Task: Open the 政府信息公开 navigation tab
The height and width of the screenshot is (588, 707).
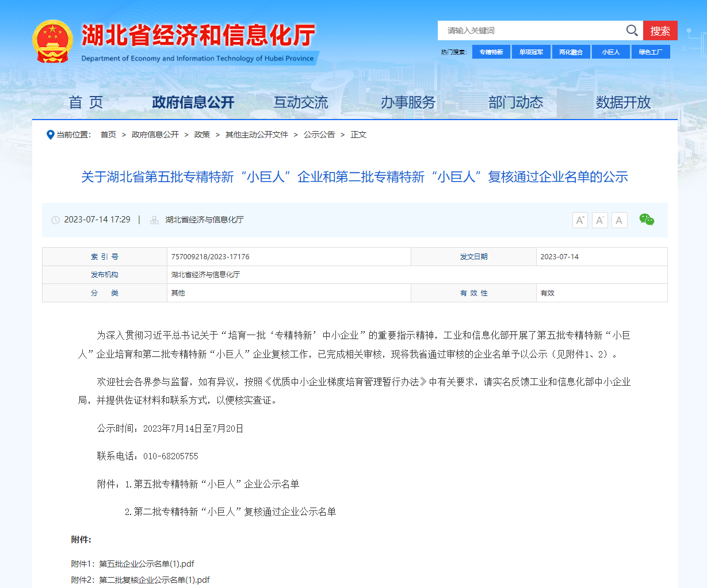Action: (x=193, y=102)
